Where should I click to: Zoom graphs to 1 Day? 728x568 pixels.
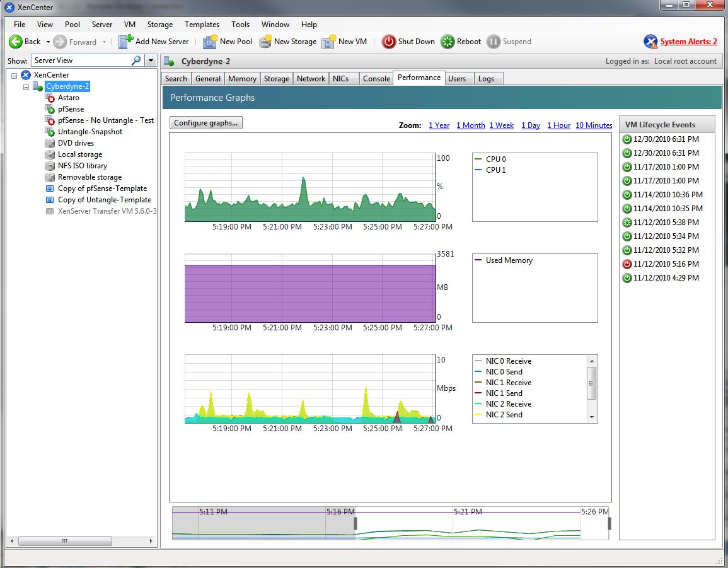531,125
